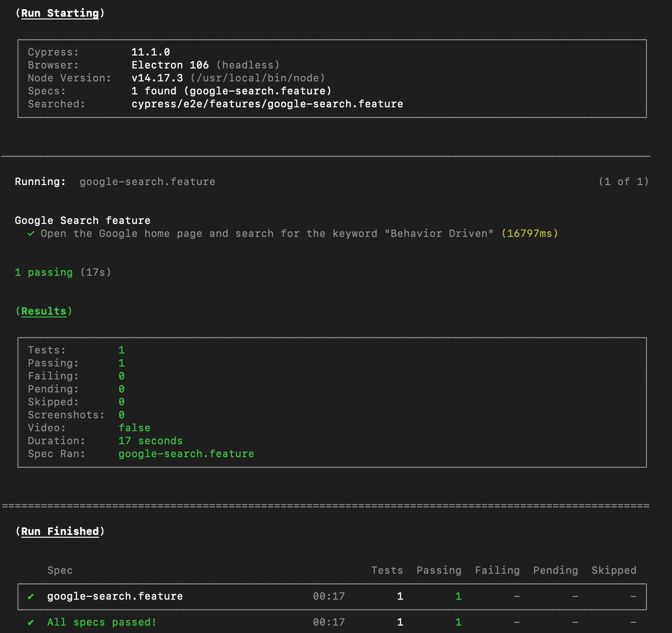The width and height of the screenshot is (672, 633).
Task: Click the Video false status indicator
Action: click(x=134, y=428)
